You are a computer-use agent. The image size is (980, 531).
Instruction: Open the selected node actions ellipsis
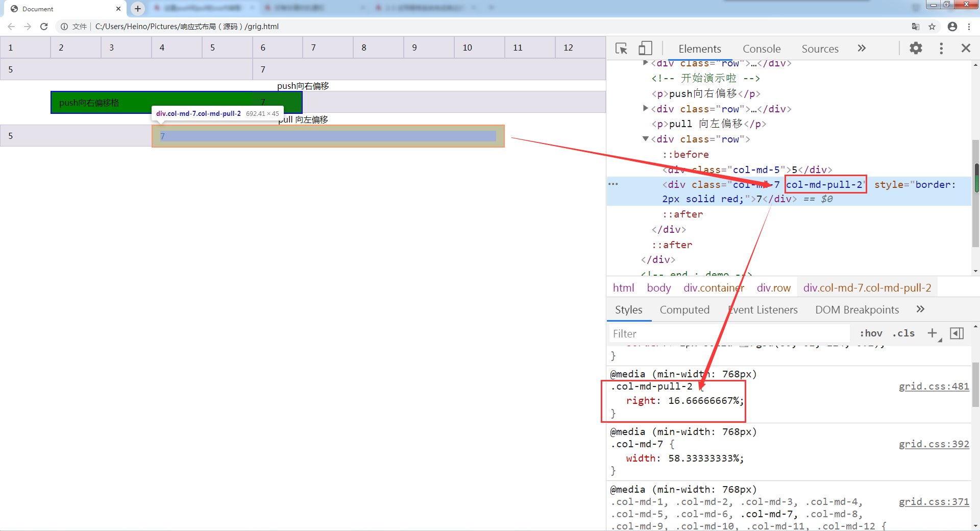[613, 184]
